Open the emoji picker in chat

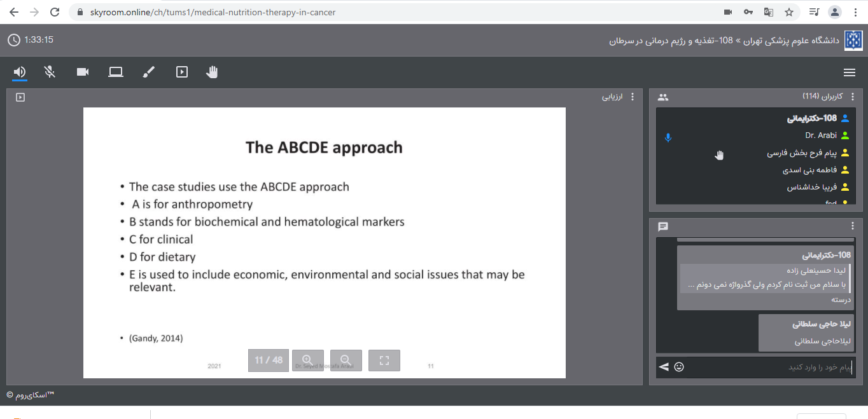coord(679,367)
